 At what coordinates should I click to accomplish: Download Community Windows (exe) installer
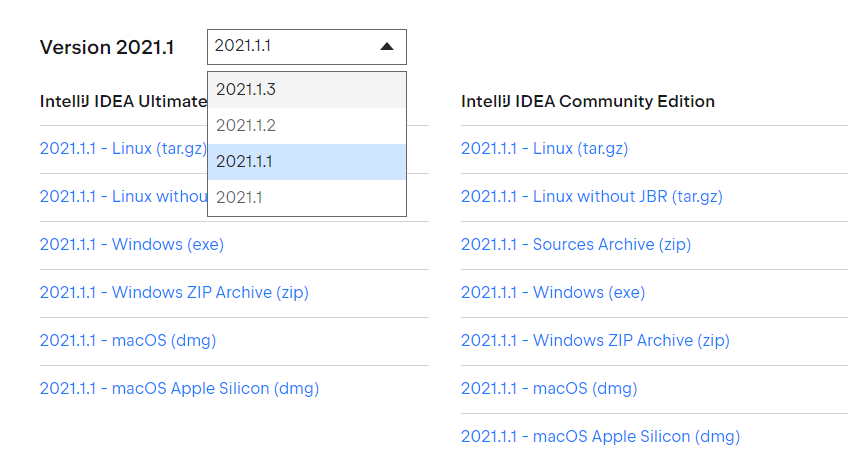[552, 292]
